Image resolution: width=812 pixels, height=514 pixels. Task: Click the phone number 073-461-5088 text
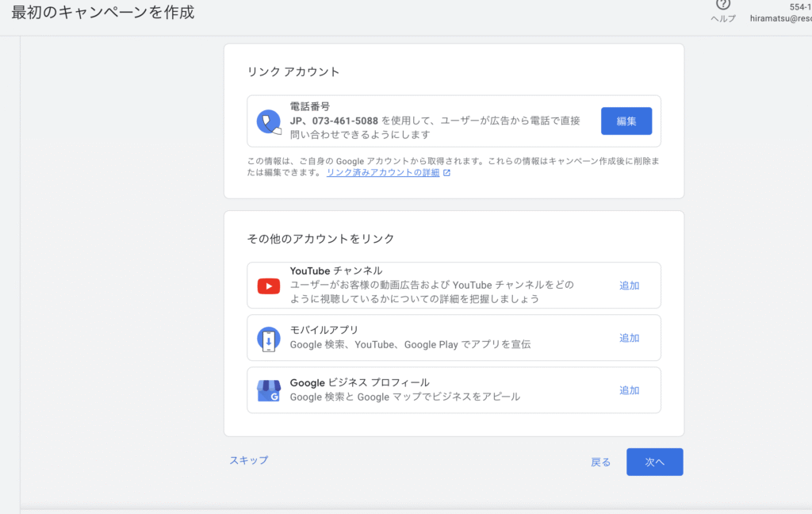coord(345,121)
